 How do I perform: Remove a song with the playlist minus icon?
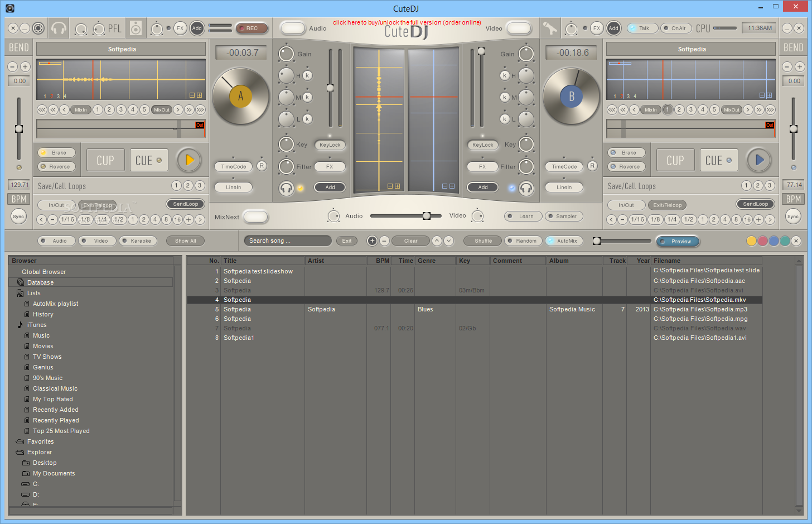click(x=384, y=241)
